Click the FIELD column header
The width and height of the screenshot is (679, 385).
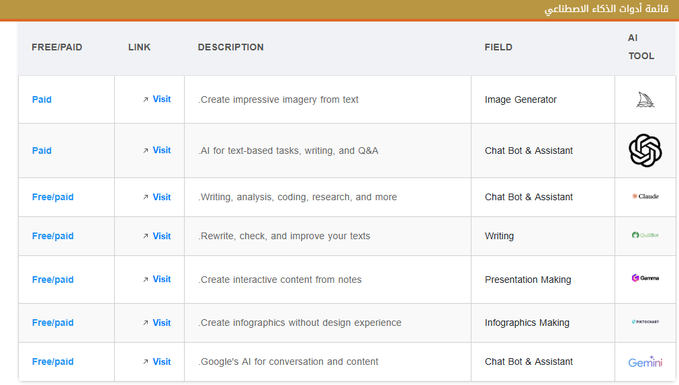(498, 47)
